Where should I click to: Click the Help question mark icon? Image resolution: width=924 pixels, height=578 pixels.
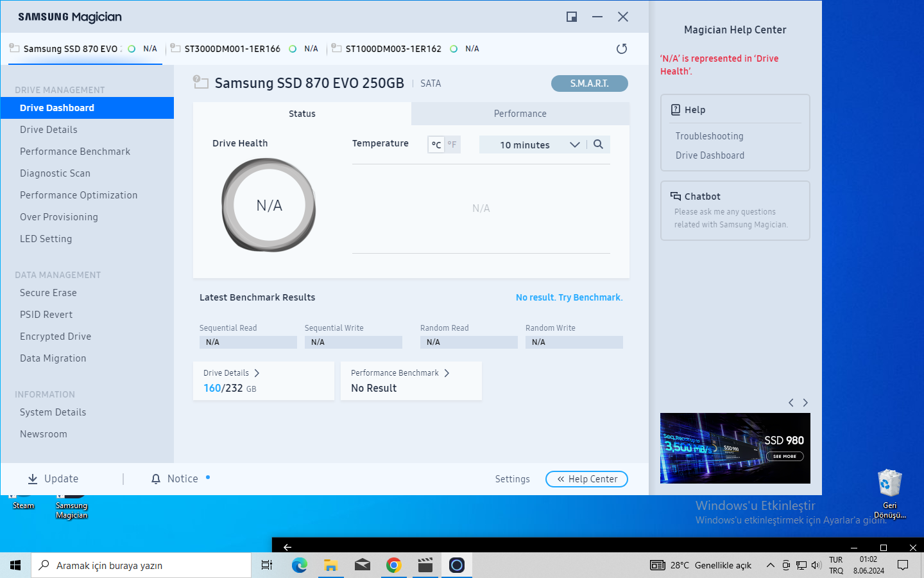pos(676,110)
